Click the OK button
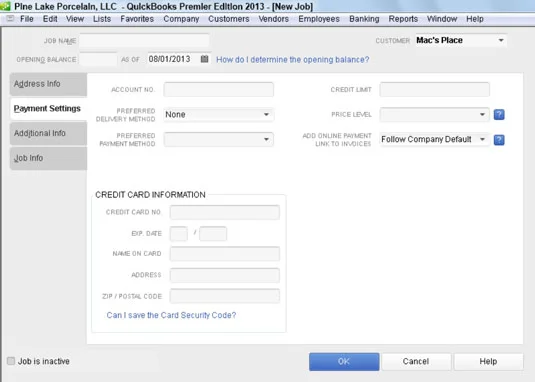Screen dimensions: 535x382 click(x=344, y=362)
